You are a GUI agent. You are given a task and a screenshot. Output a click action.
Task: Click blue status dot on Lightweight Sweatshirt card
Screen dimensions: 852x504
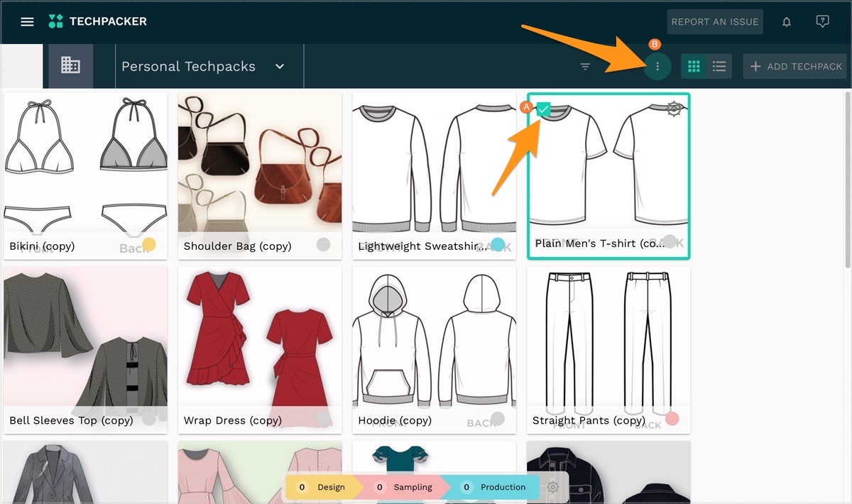(498, 245)
